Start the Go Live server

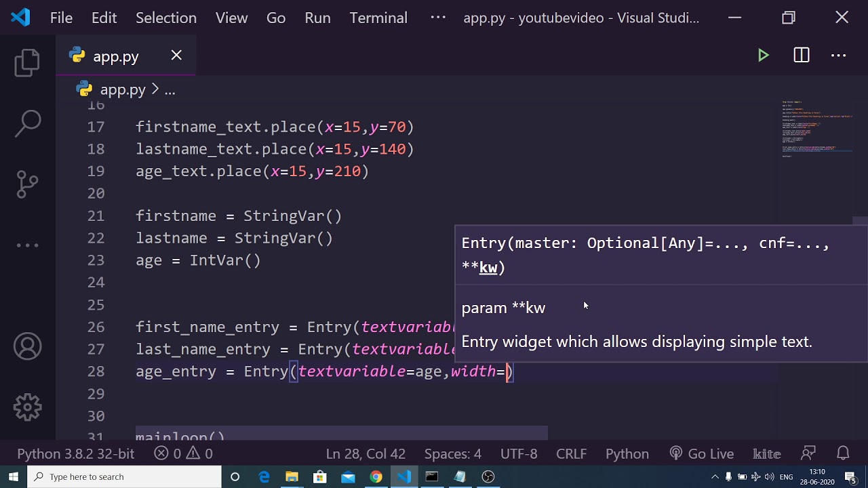[702, 453]
